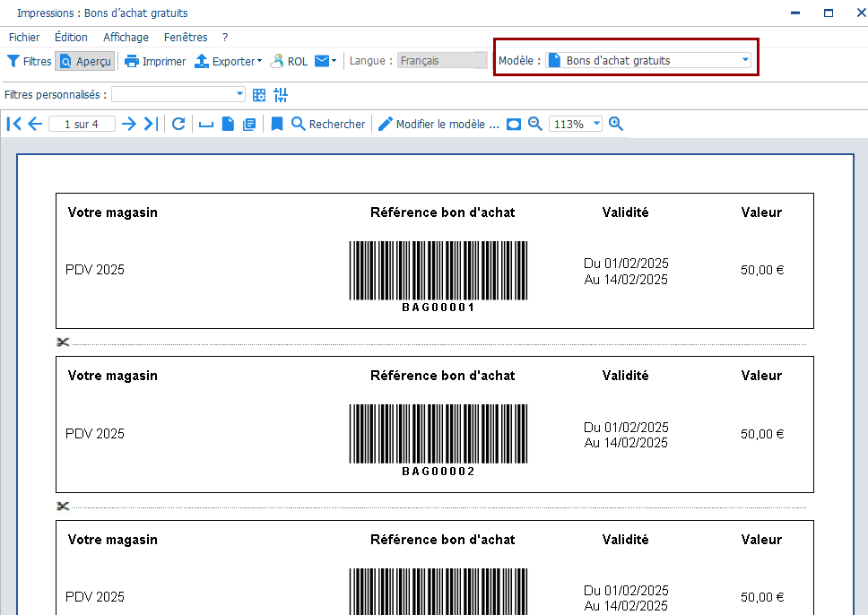This screenshot has width=868, height=615.
Task: Click the bookmark icon in preview toolbar
Action: 277,124
